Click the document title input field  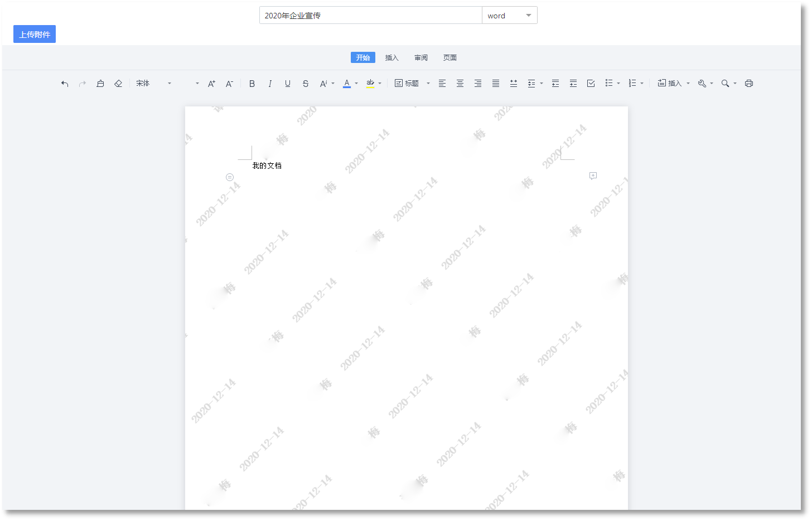370,16
